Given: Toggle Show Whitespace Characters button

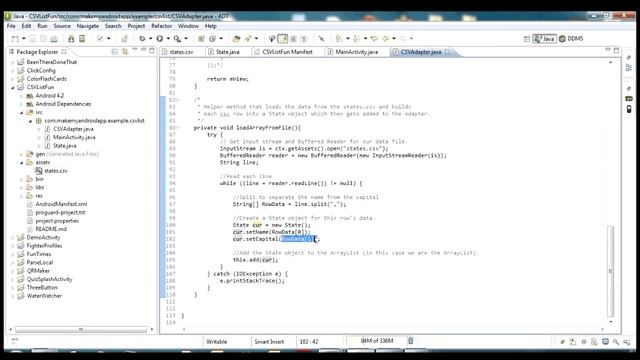Looking at the screenshot, I should pyautogui.click(x=304, y=39).
